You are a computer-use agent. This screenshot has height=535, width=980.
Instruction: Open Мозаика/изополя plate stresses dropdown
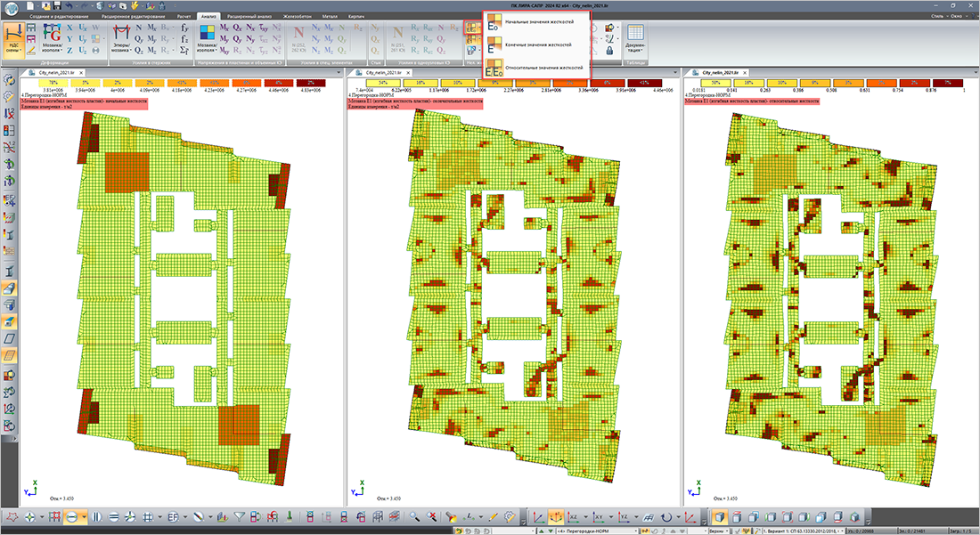(207, 47)
